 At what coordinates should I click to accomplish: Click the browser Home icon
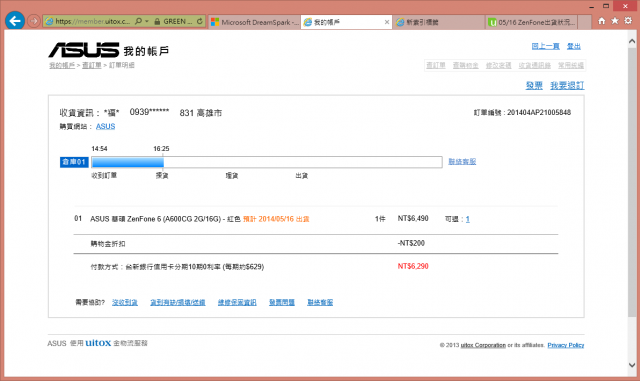[602, 21]
